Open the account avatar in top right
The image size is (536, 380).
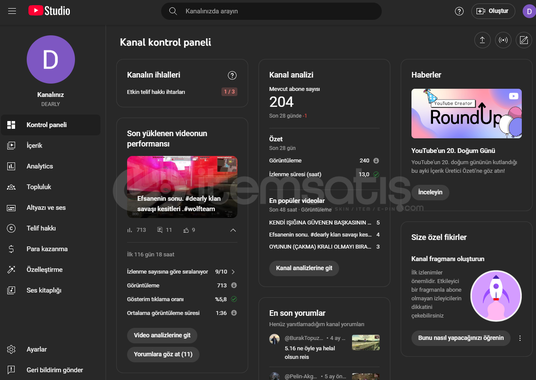tap(529, 11)
